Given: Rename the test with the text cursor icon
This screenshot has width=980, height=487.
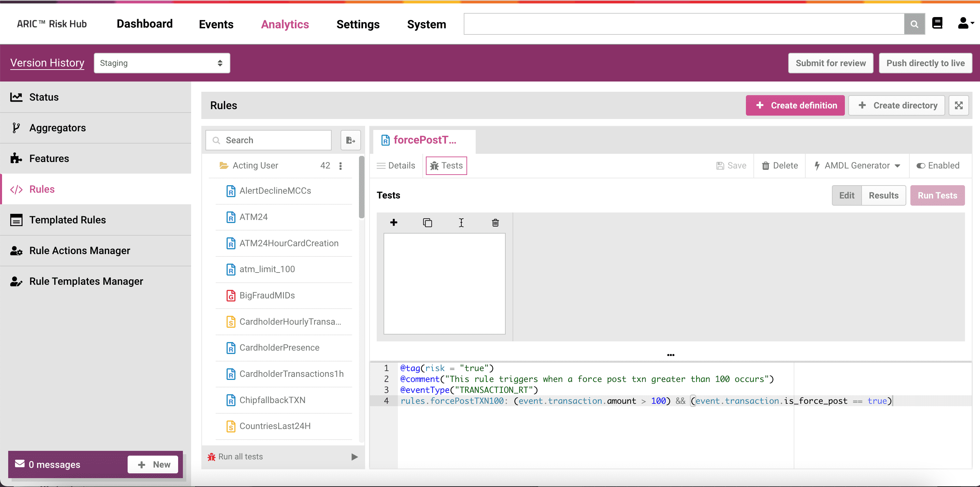Looking at the screenshot, I should point(461,222).
